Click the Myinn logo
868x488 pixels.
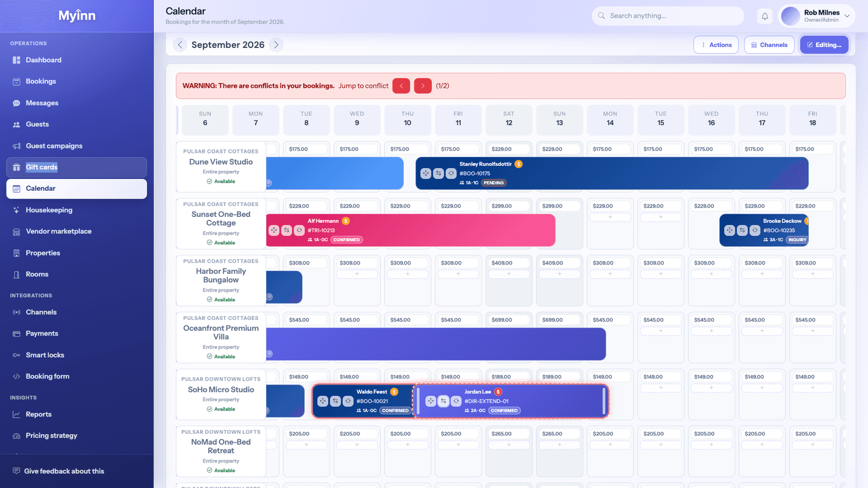77,16
